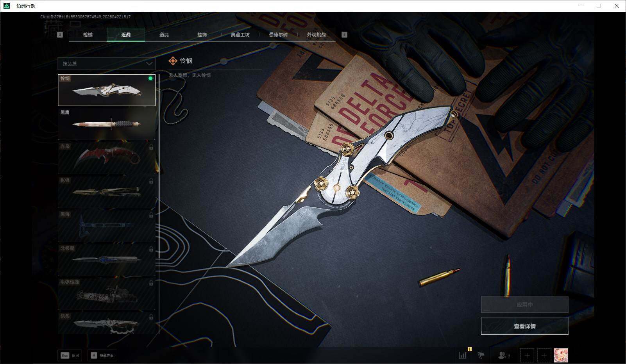
Task: Click the orange quality icon beside 怜悯 title
Action: tap(173, 61)
